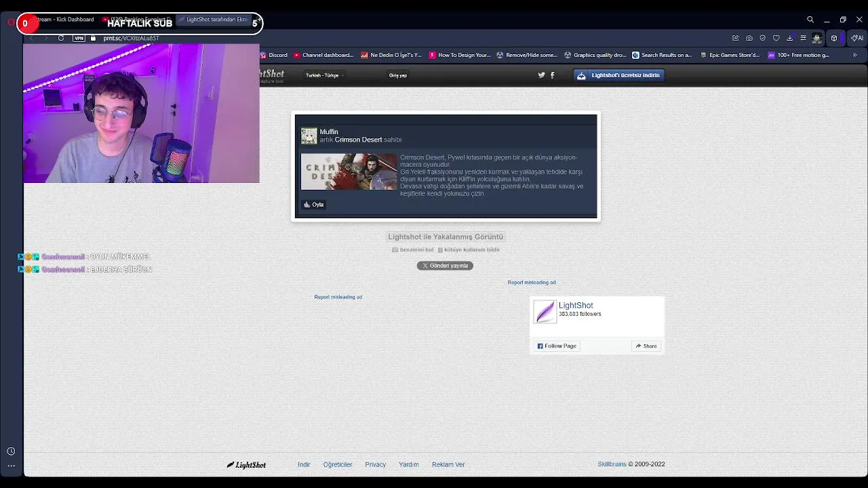The width and height of the screenshot is (868, 488).
Task: Open the Turkish - Türkçe language dropdown
Action: click(324, 75)
